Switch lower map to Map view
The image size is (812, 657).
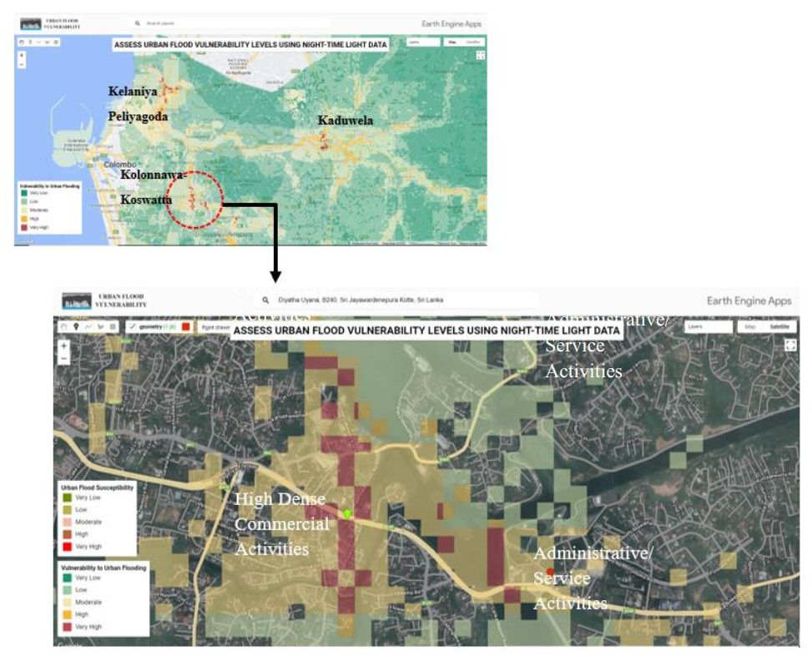tap(749, 327)
